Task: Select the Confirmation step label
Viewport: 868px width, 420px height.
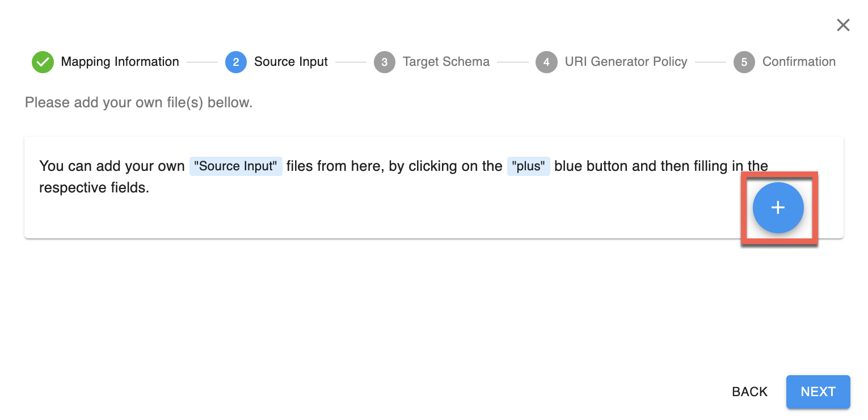Action: point(798,62)
